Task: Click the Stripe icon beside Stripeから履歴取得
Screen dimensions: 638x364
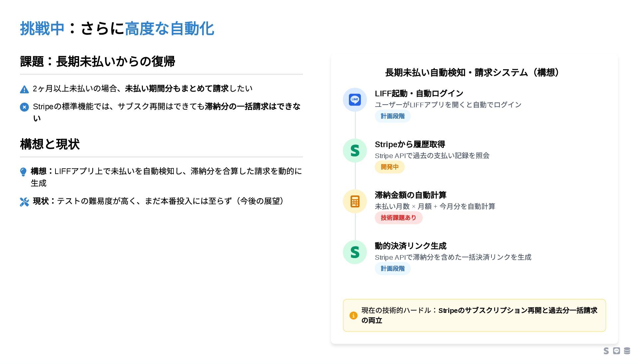Action: [355, 150]
